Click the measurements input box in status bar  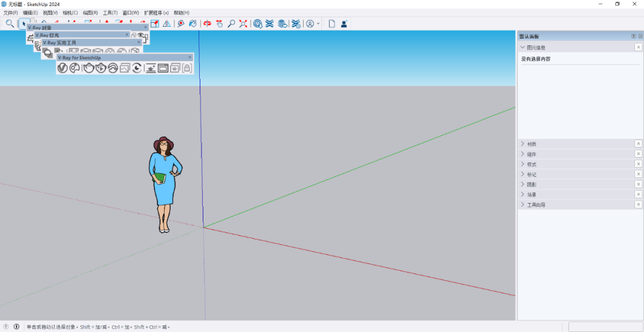(604, 327)
